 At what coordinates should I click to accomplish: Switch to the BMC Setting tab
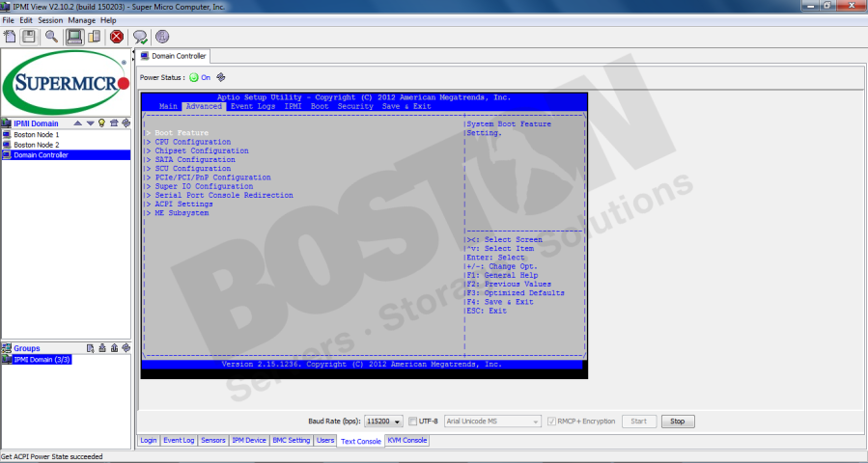tap(292, 440)
